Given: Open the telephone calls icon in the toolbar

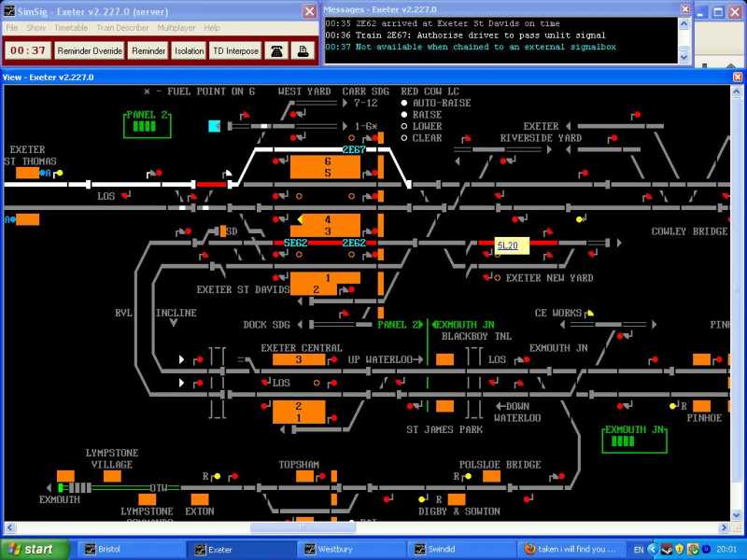Looking at the screenshot, I should click(276, 51).
